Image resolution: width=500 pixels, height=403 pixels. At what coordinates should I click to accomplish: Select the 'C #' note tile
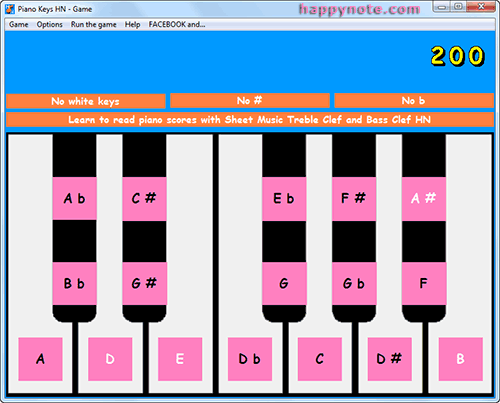pyautogui.click(x=144, y=198)
